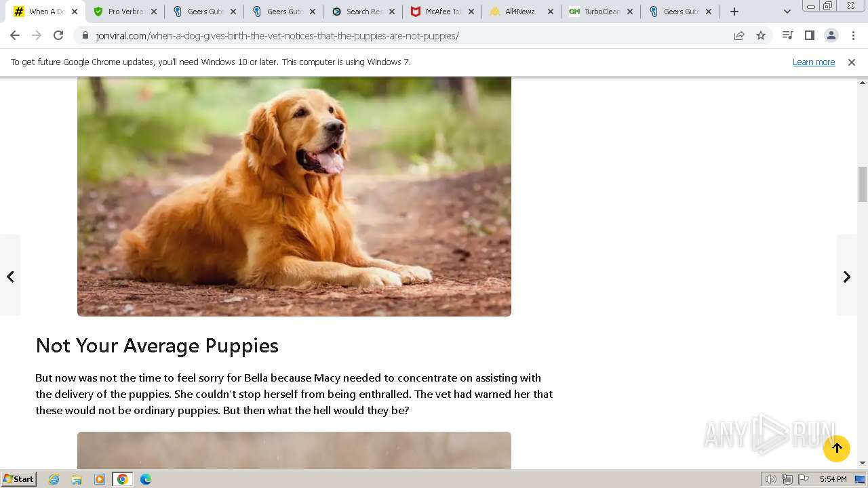Click the "Not Your Average Puppies" heading
The width and height of the screenshot is (868, 488).
157,346
